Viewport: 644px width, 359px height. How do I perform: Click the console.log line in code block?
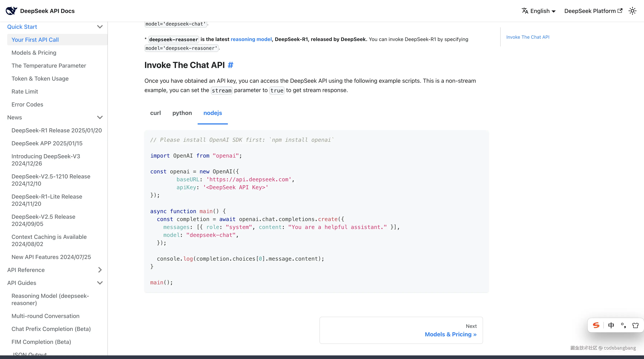coord(240,259)
